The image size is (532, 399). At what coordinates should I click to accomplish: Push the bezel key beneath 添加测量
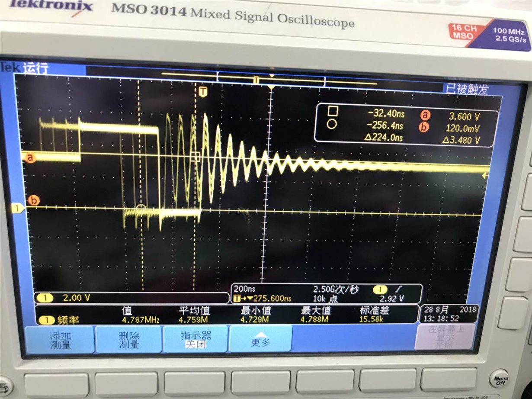(57, 384)
